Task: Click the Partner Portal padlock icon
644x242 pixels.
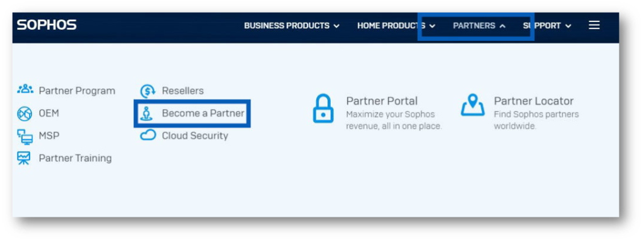Action: click(x=323, y=108)
